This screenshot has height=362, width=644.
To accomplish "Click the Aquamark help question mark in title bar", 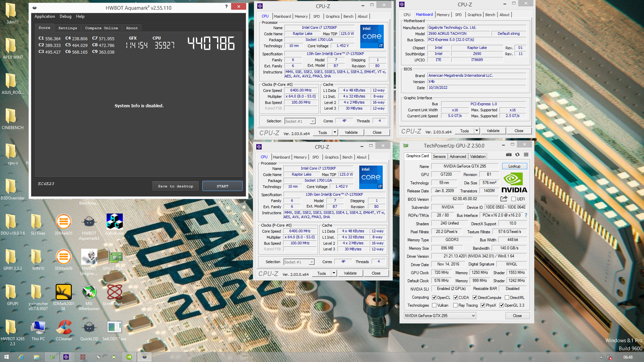I will coord(226,6).
